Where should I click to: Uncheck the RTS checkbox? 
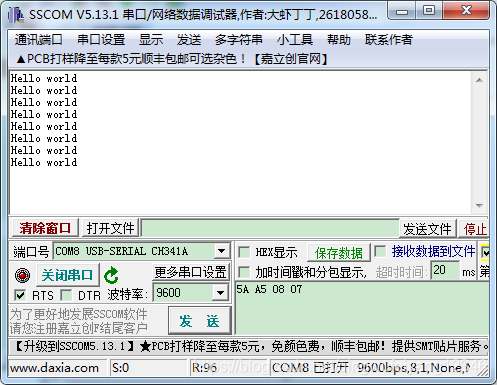(20, 295)
